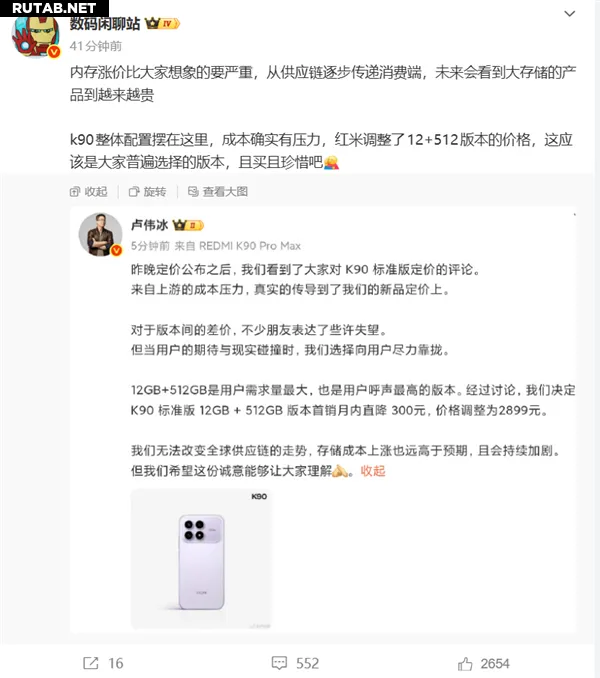Click the 5分钟前 timestamp in quoted post
This screenshot has width=600, height=678.
150,246
